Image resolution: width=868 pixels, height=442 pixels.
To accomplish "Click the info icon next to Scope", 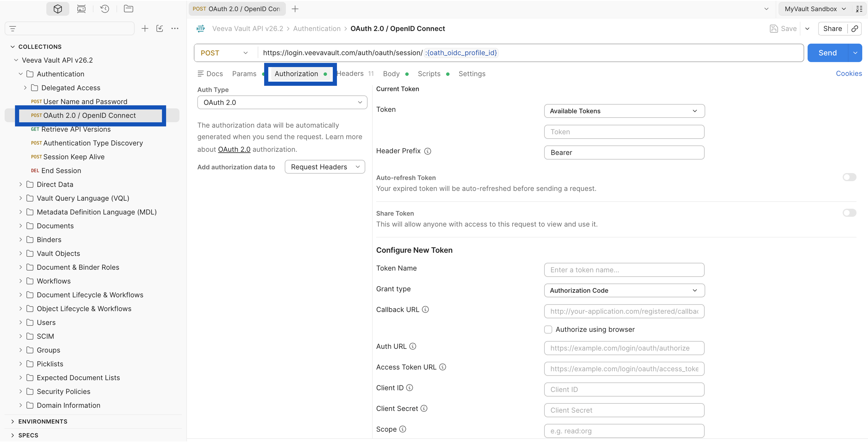I will [x=403, y=429].
